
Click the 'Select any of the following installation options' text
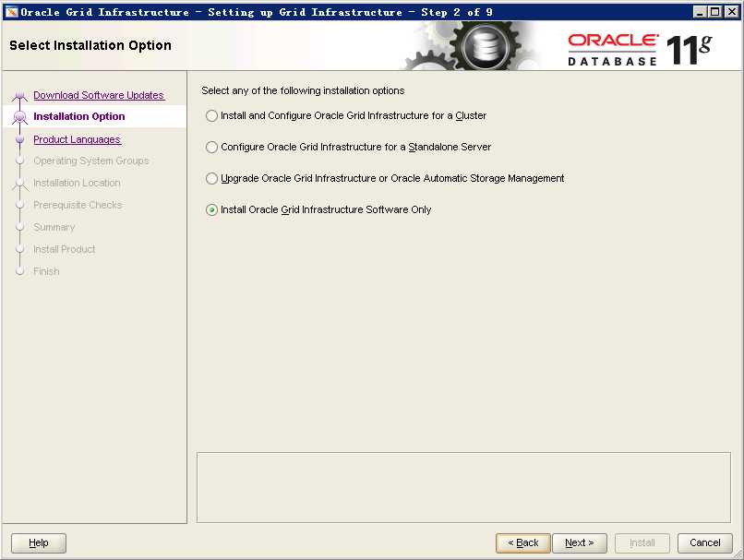click(303, 90)
